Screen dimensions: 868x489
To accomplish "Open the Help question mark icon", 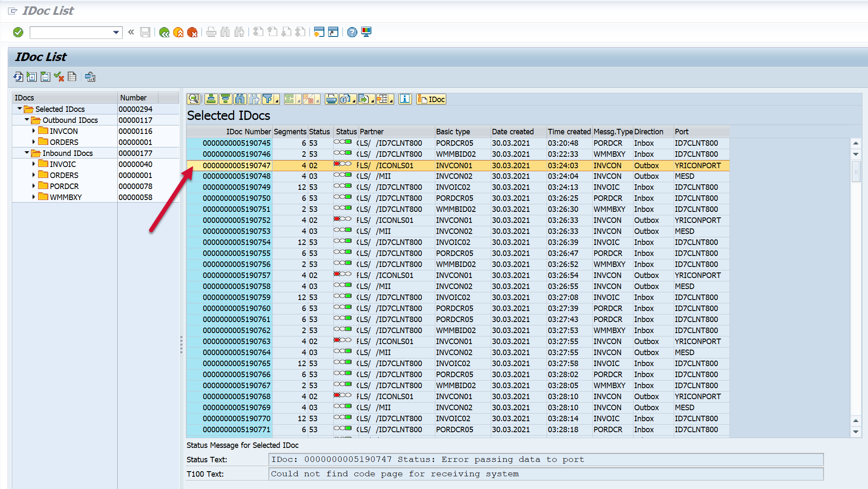I will (352, 32).
